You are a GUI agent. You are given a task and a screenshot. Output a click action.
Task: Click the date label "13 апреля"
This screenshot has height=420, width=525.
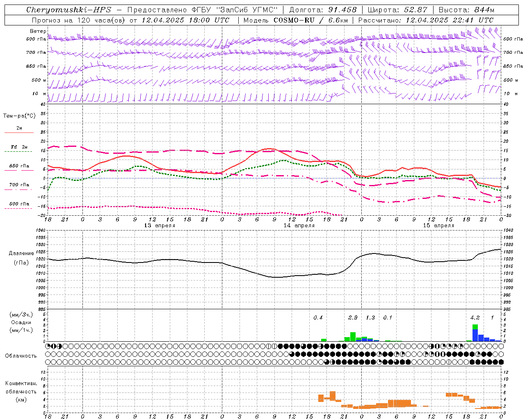point(160,226)
